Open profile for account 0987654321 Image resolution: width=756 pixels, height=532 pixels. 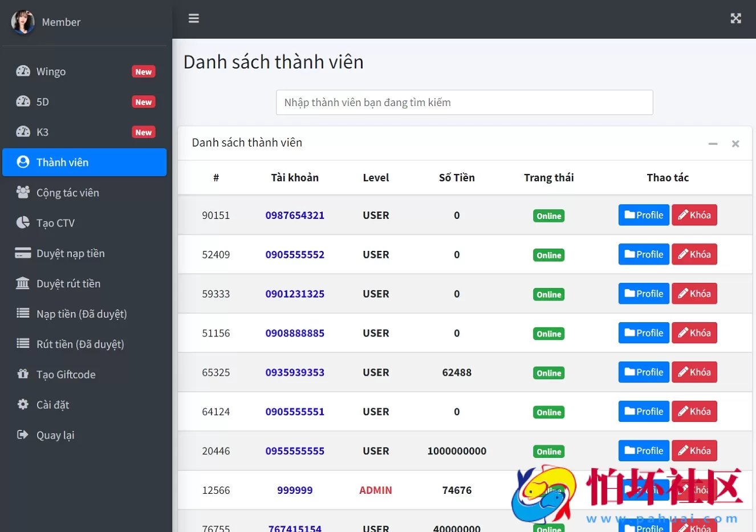point(643,215)
